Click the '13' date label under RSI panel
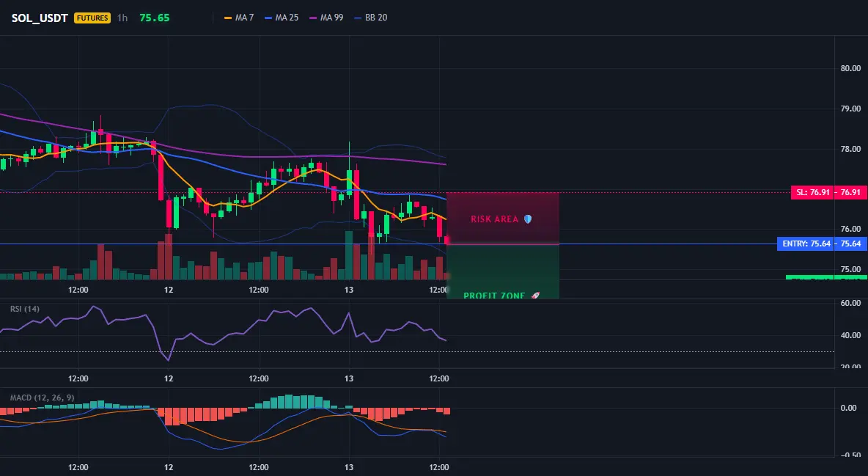Image resolution: width=868 pixels, height=476 pixels. [x=349, y=378]
